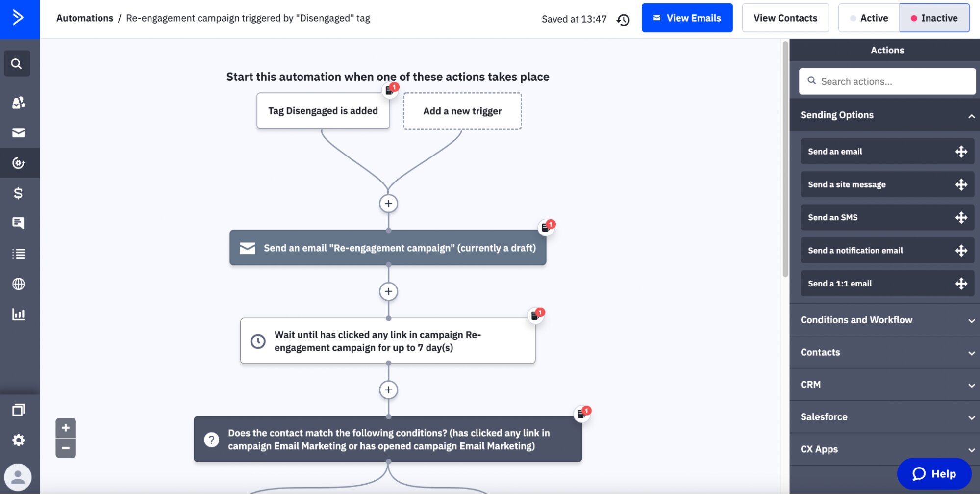The width and height of the screenshot is (980, 494).
Task: Select the Deals dollar-sign icon
Action: (x=18, y=193)
